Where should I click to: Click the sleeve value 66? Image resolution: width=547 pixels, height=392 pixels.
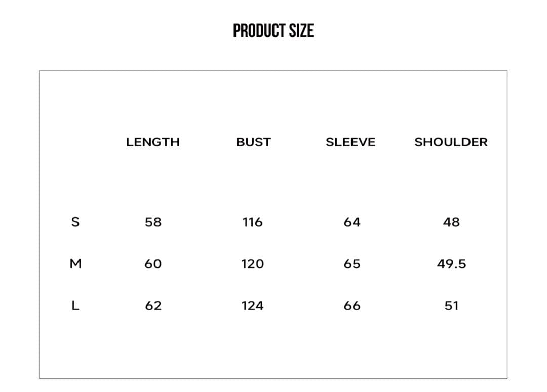point(351,306)
